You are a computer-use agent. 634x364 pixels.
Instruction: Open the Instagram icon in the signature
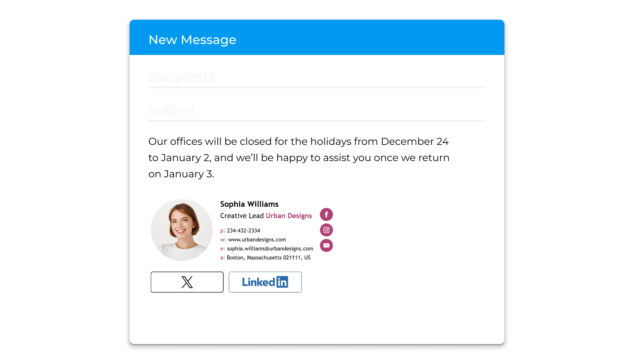pos(326,230)
